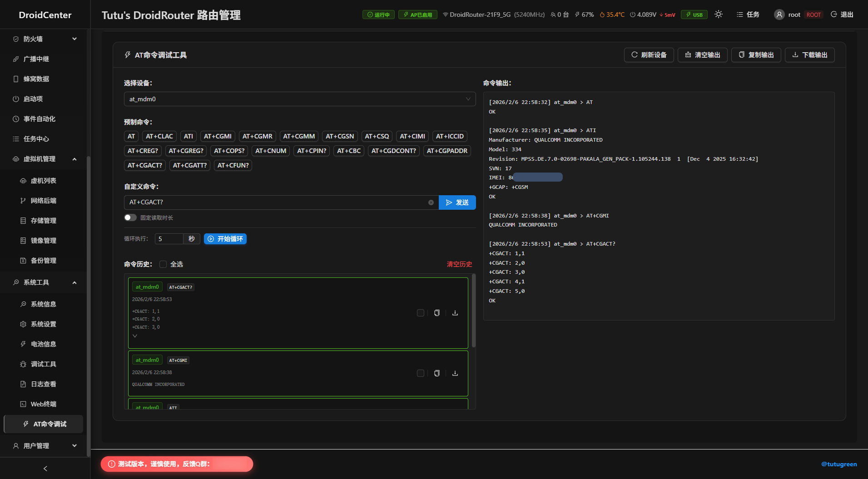Screen dimensions: 868x479
Task: Click the 退出 logout icon
Action: pos(834,15)
